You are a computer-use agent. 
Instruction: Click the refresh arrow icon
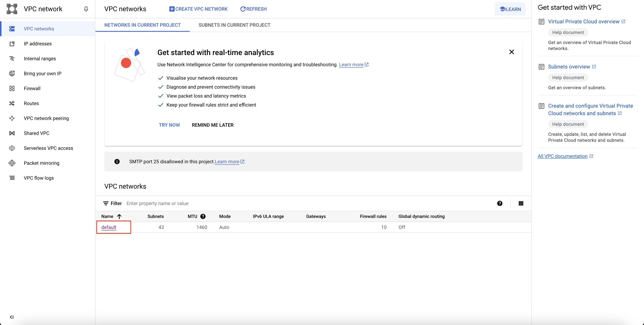pos(243,9)
